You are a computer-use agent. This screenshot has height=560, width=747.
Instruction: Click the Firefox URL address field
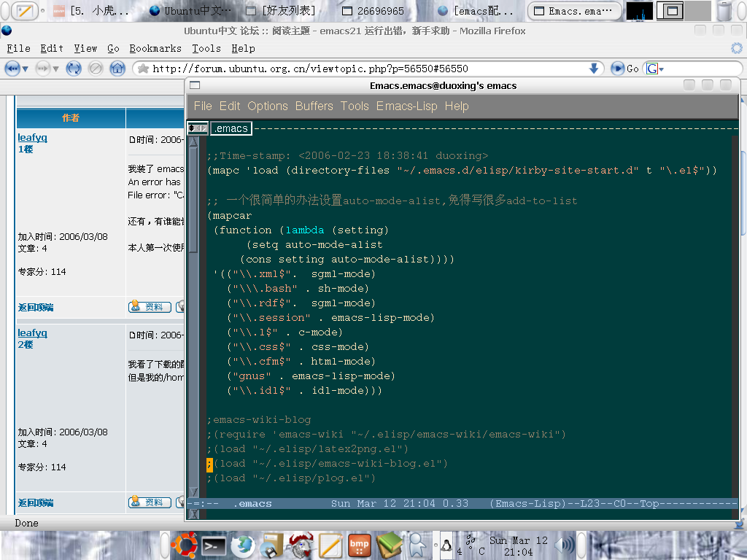tap(368, 69)
